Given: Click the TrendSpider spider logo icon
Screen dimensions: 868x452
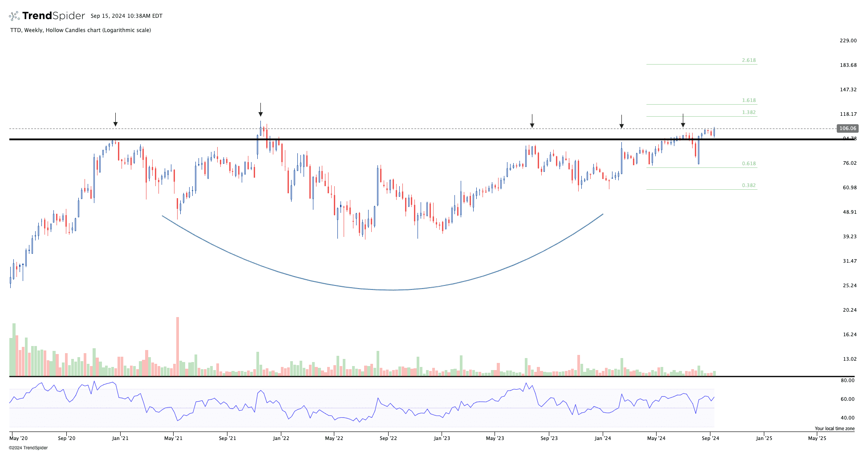Looking at the screenshot, I should [14, 16].
